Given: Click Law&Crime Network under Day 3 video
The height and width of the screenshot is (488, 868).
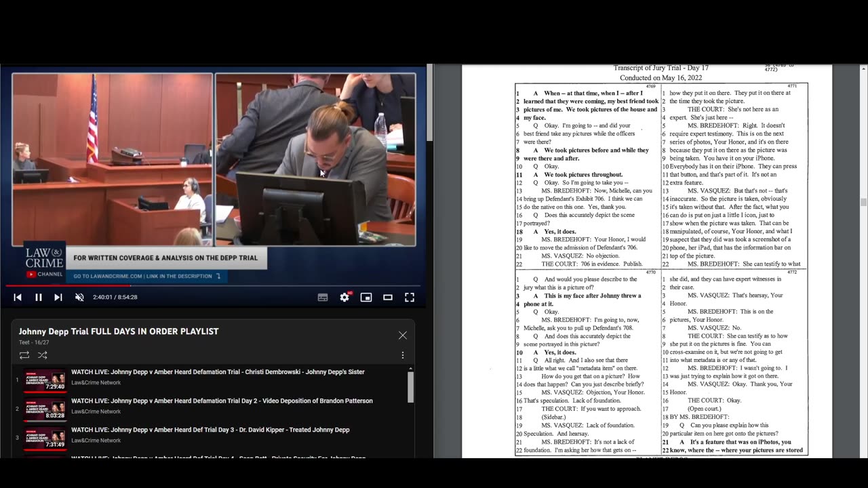Looking at the screenshot, I should click(96, 441).
